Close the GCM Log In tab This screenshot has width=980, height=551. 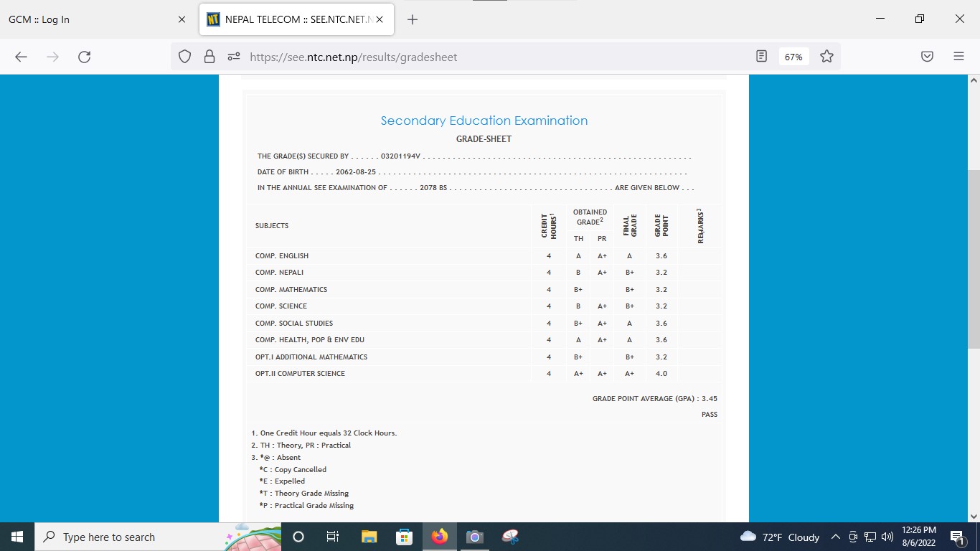coord(182,19)
